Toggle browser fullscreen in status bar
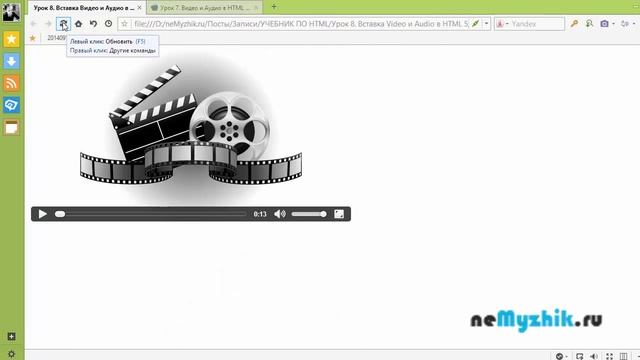640x360 pixels. tap(609, 356)
